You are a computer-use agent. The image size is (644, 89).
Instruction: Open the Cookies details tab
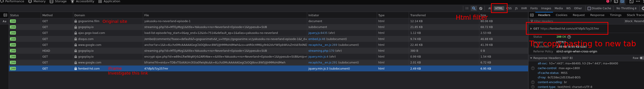561,15
